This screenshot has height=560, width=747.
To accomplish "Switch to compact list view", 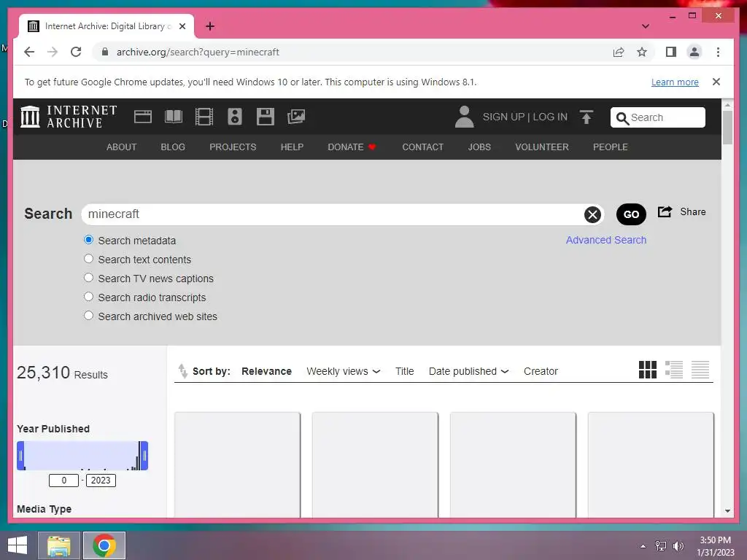I will (x=700, y=370).
